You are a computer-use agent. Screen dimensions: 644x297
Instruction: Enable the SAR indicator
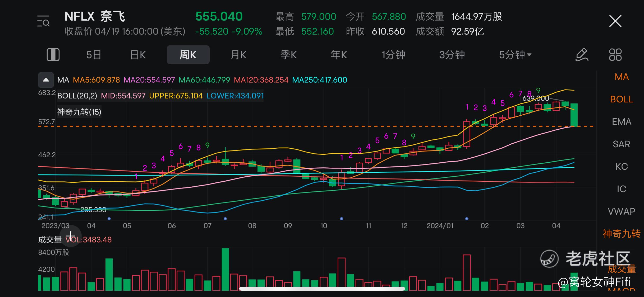tap(622, 144)
